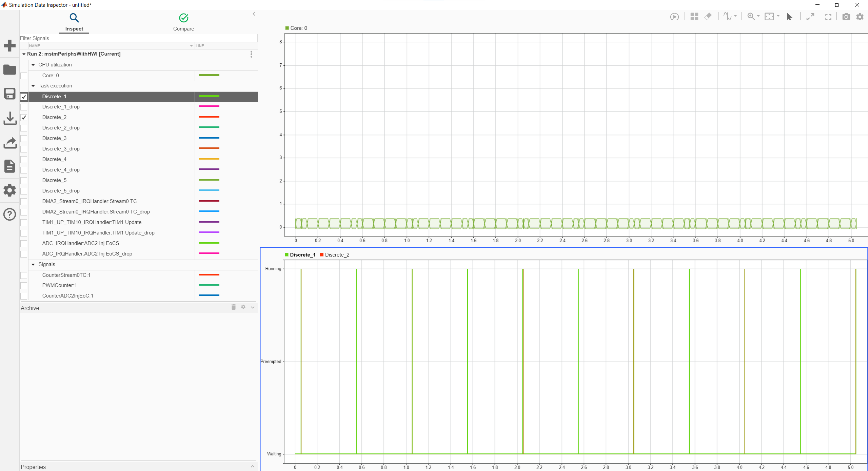Collapse the CPU utilization group
The image size is (868, 471).
pyautogui.click(x=33, y=65)
